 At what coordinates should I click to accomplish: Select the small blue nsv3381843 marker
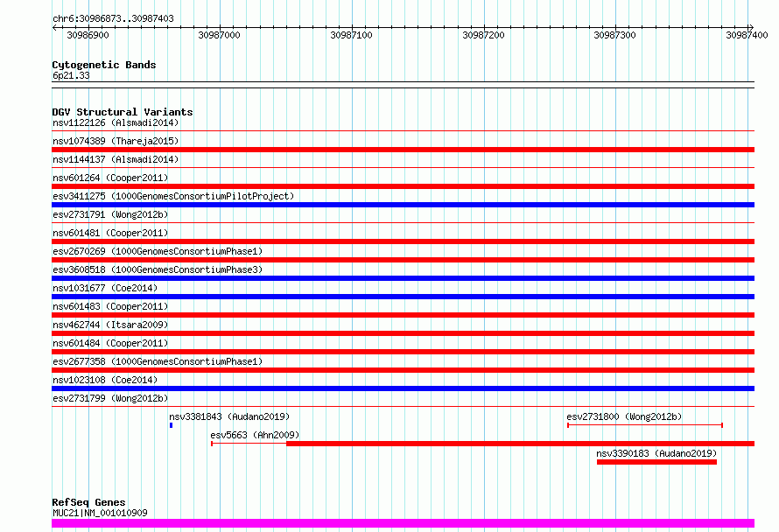coord(171,425)
